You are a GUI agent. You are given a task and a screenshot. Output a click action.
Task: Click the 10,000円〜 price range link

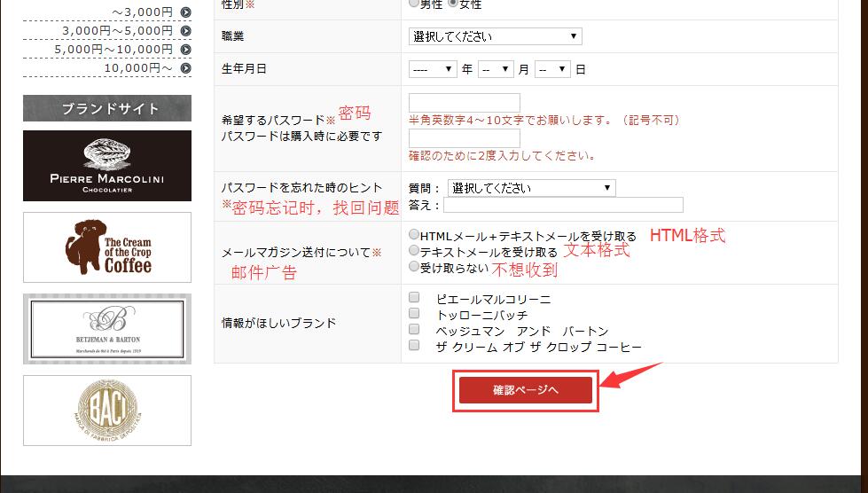pyautogui.click(x=138, y=68)
